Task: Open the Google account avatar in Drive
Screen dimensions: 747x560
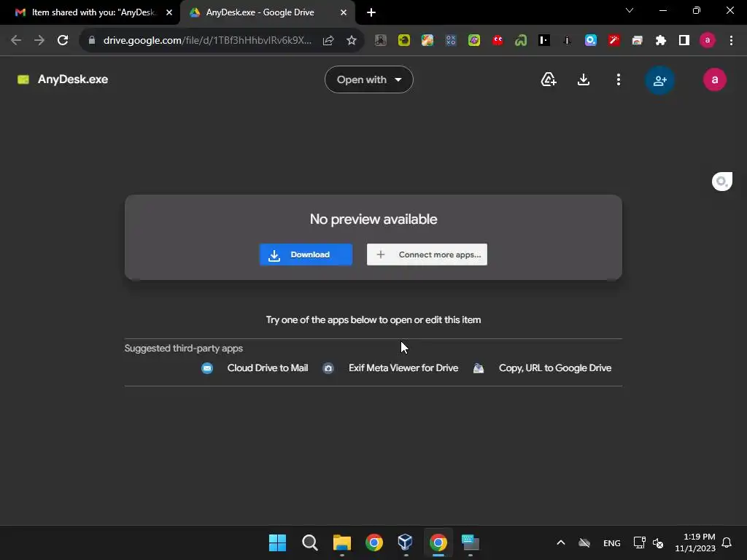Action: tap(715, 79)
